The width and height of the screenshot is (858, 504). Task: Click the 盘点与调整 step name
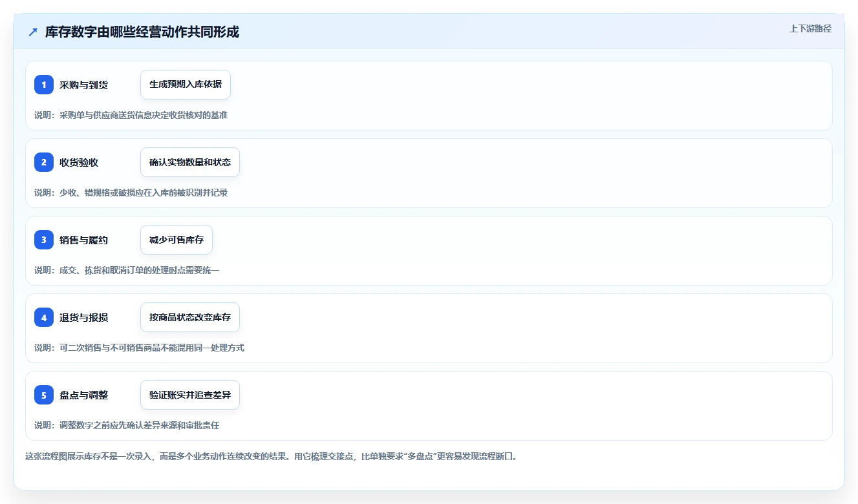pyautogui.click(x=83, y=395)
